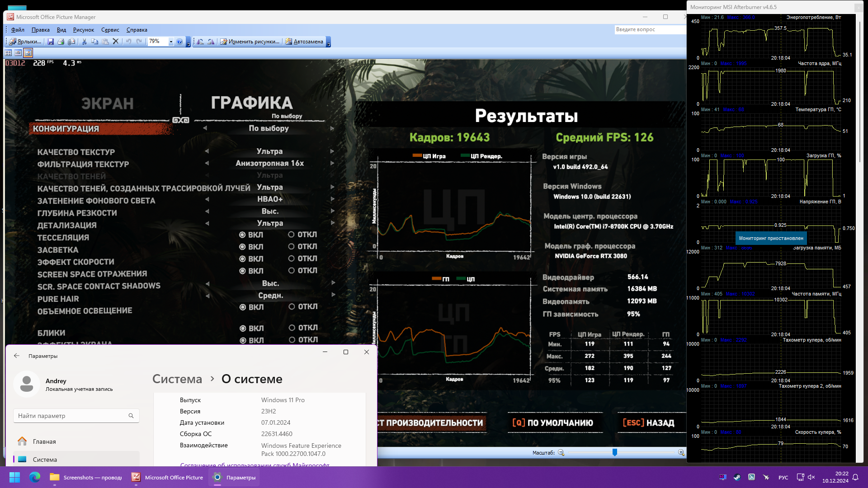Click the zoom-in magnifier beside the Масштаб slider
Screen dimensions: 868x488
point(681,453)
